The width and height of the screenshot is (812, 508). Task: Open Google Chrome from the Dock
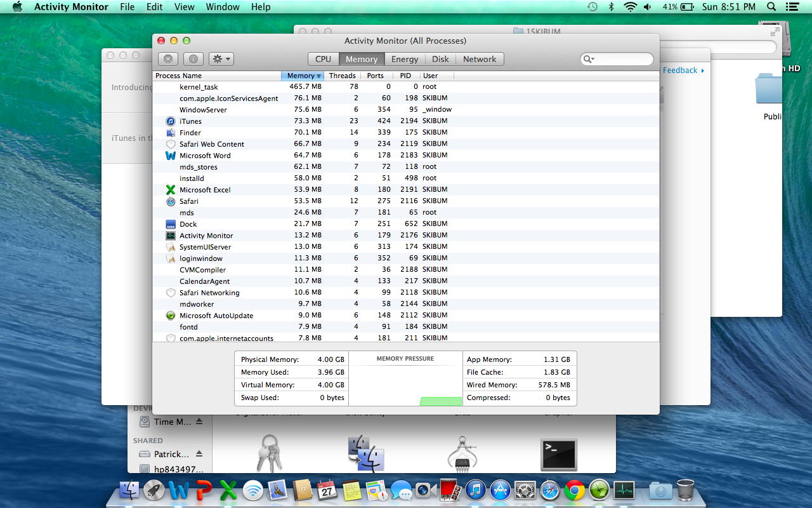(x=575, y=490)
